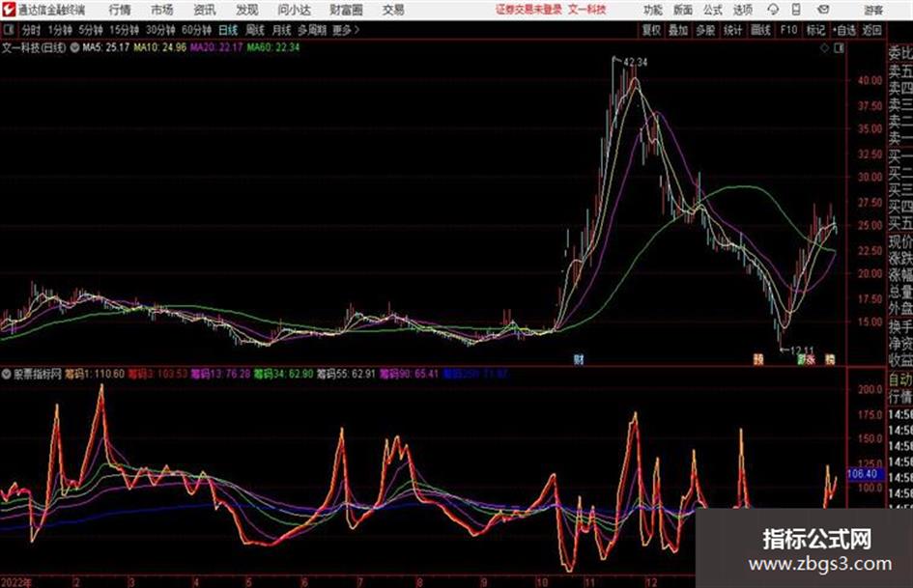Viewport: 913px width, 588px height.
Task: Click the 叠加 overlay toolbar button
Action: (x=678, y=30)
